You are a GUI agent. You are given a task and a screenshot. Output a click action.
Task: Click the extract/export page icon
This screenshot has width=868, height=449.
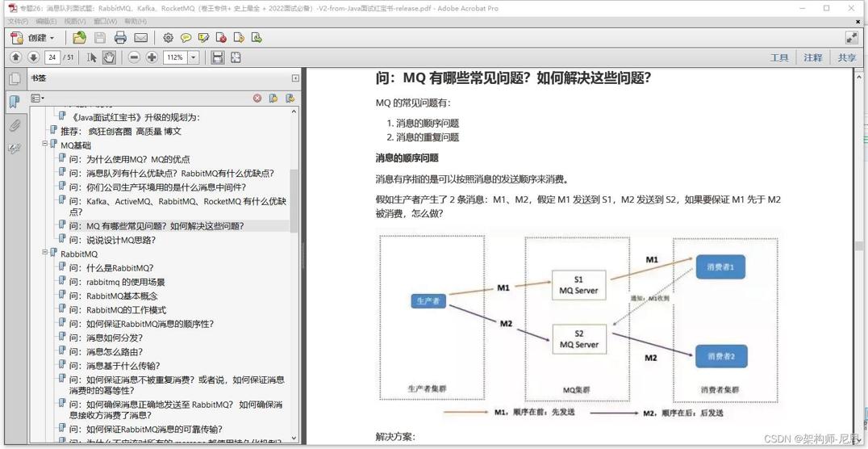257,38
